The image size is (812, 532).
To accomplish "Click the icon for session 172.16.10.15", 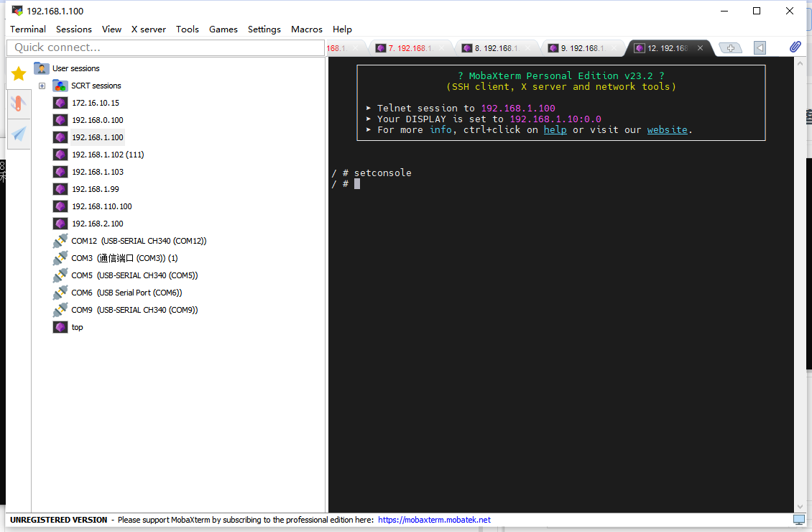I will [x=60, y=103].
